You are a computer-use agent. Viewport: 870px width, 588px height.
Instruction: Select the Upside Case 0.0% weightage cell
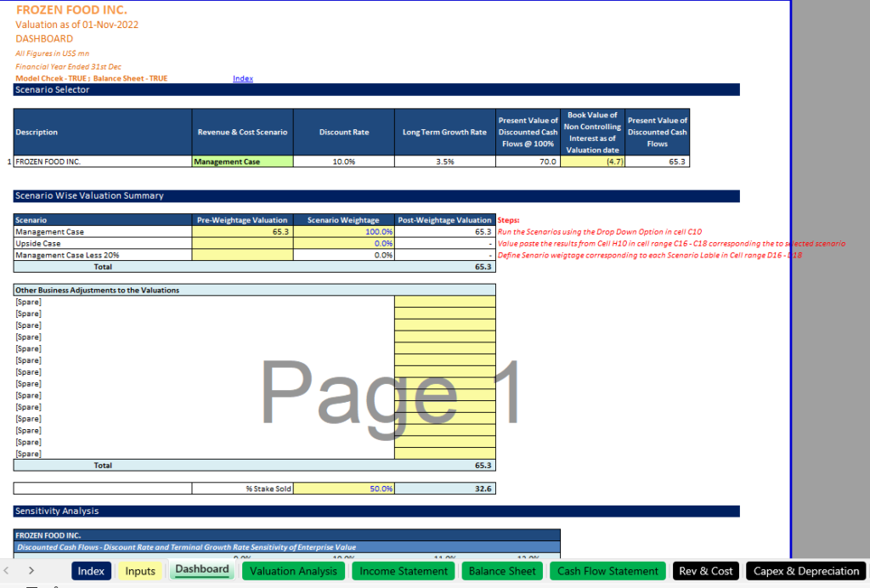pyautogui.click(x=344, y=243)
